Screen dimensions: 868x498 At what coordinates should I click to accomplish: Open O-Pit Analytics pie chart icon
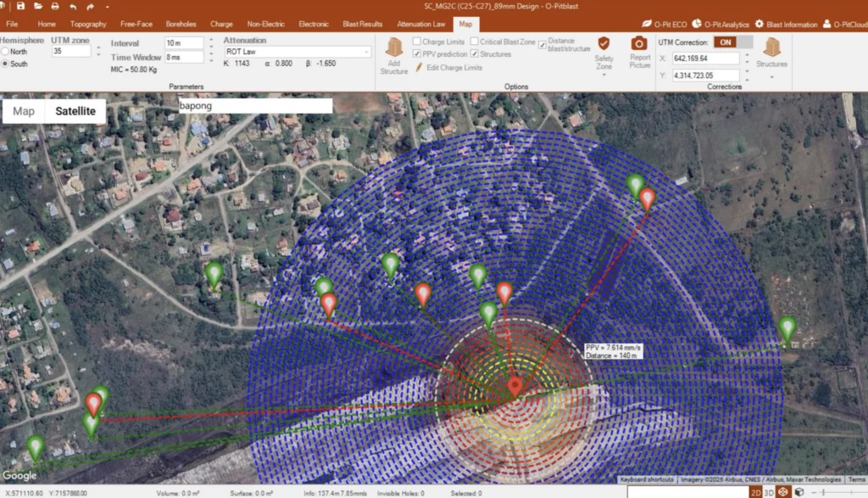[697, 24]
